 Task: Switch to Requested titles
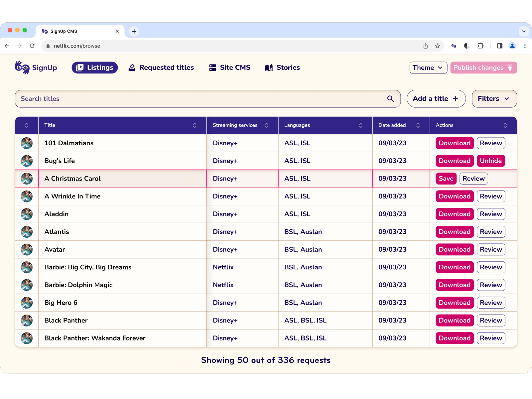(161, 67)
